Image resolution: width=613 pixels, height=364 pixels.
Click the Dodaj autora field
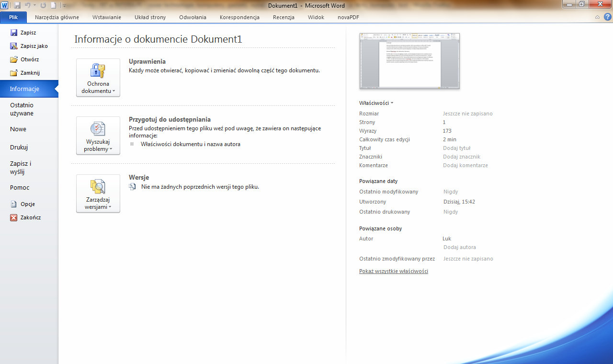click(x=460, y=247)
